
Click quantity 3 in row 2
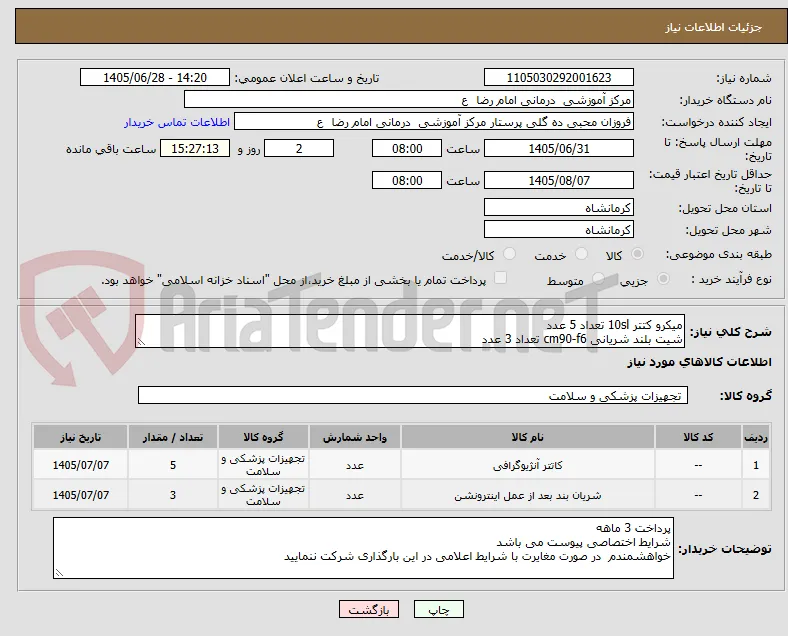pos(173,495)
